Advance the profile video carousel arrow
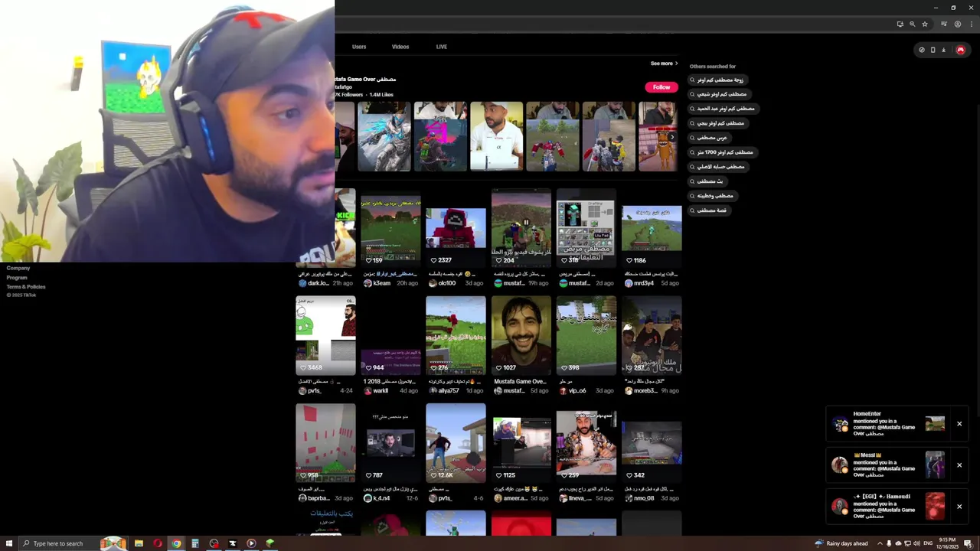This screenshot has width=980, height=551. (672, 138)
